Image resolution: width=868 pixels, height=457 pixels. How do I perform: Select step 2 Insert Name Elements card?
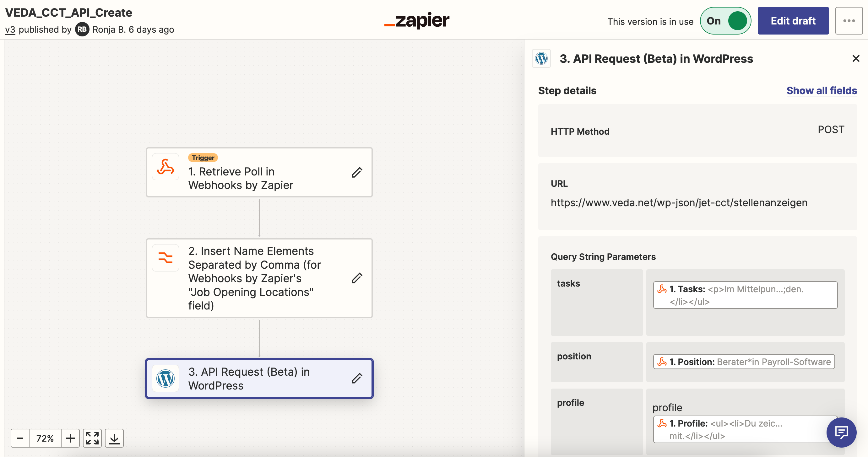coord(259,278)
